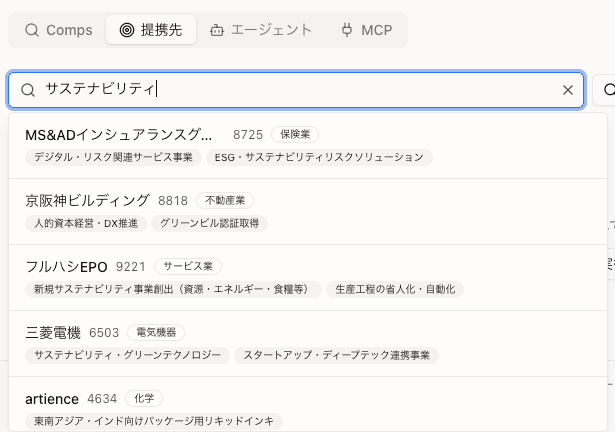Open the MCP tab
615x432 pixels.
(367, 30)
